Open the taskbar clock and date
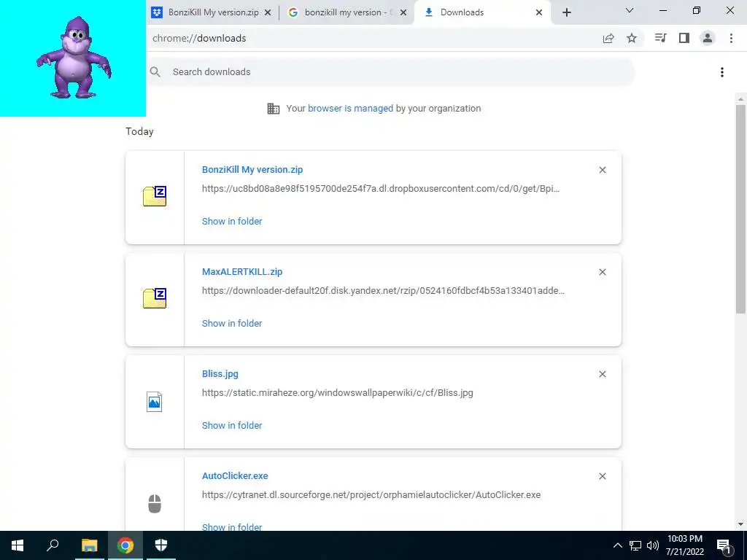Screen dimensions: 747x560 (x=684, y=545)
